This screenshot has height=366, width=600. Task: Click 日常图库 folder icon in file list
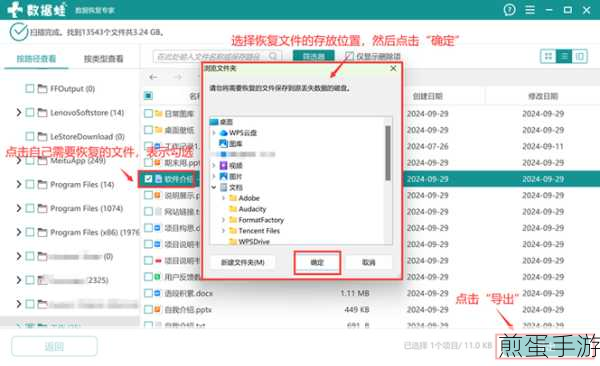[x=158, y=113]
